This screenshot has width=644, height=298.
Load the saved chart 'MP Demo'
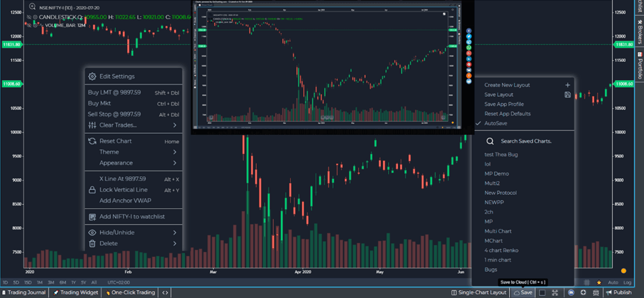pyautogui.click(x=497, y=173)
